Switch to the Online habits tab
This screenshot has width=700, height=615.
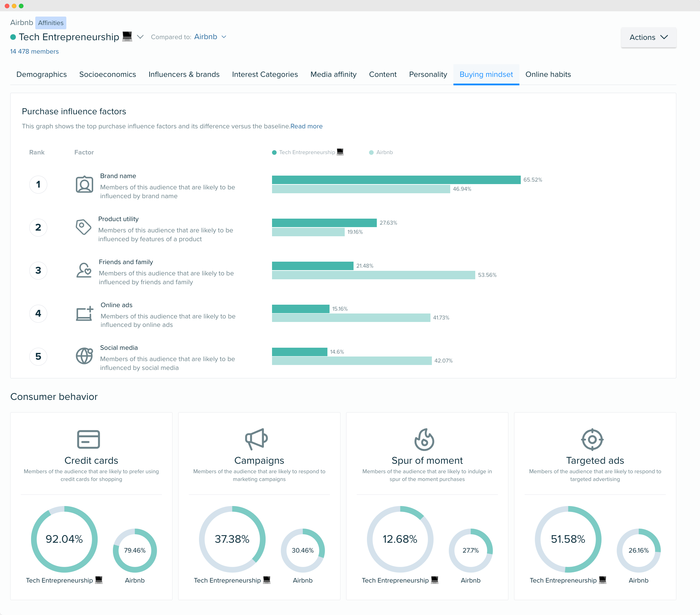(548, 74)
